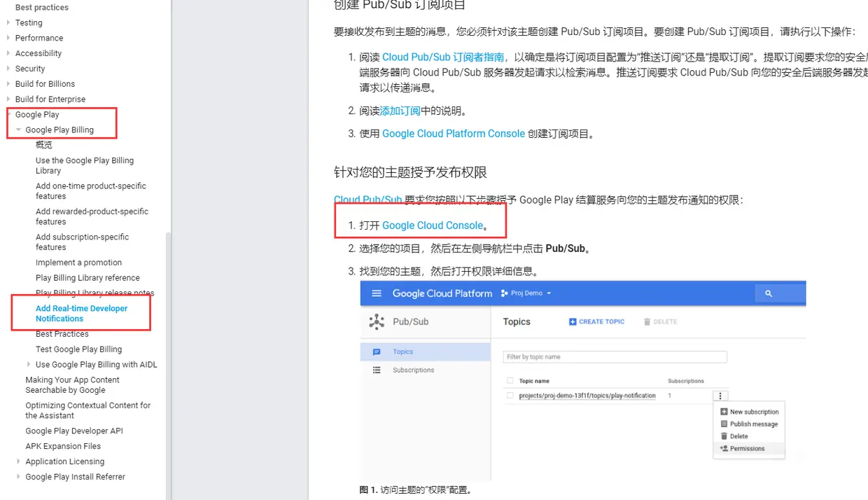
Task: Open the three-dot overflow menu on the topic
Action: point(720,396)
